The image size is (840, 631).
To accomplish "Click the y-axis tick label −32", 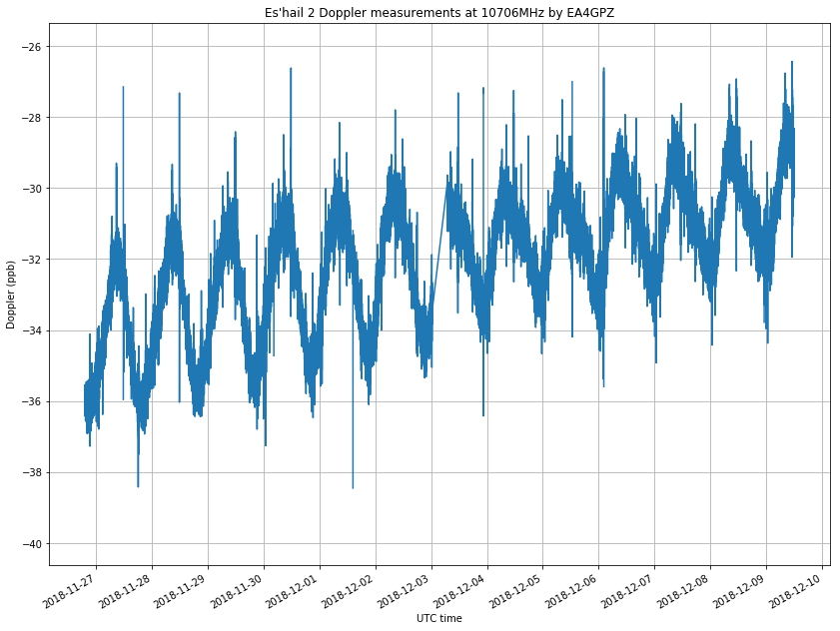I will [32, 260].
